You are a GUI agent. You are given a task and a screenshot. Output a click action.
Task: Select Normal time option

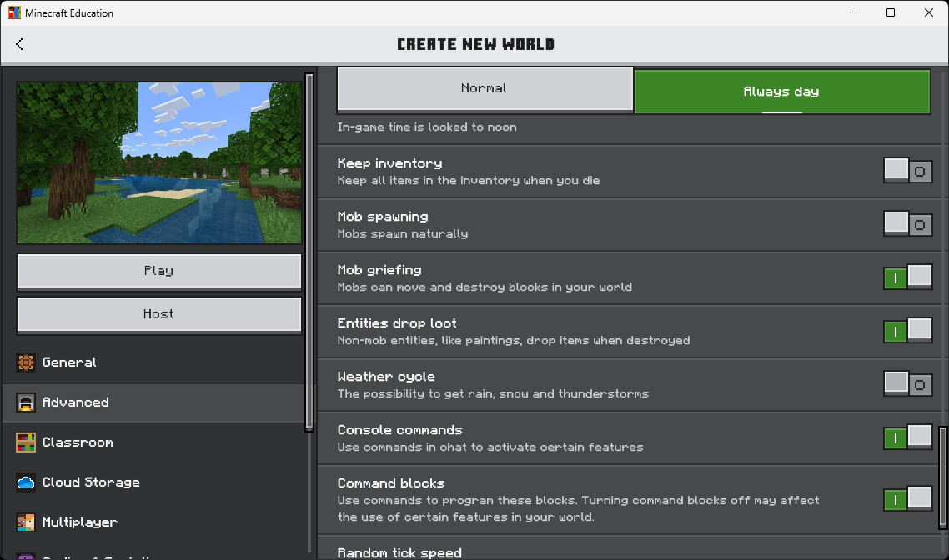pos(485,89)
